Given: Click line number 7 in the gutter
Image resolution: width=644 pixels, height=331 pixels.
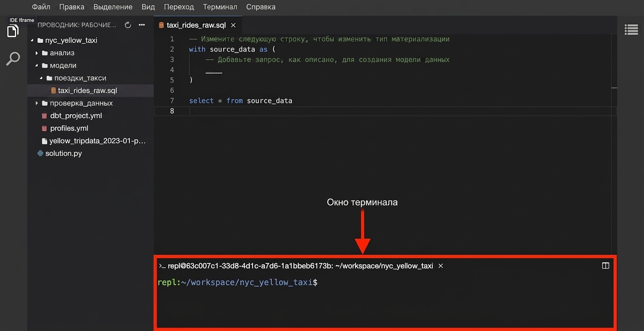Looking at the screenshot, I should click(x=172, y=101).
